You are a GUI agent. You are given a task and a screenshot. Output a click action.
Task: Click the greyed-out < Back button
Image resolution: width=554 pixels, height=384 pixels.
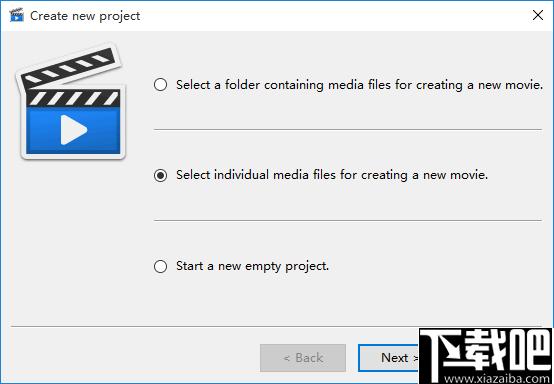tap(303, 358)
